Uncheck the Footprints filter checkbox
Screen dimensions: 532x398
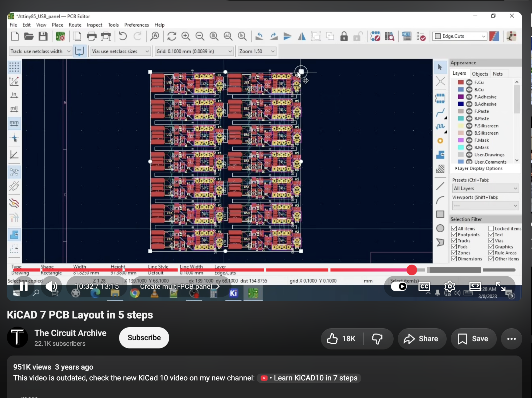point(454,235)
